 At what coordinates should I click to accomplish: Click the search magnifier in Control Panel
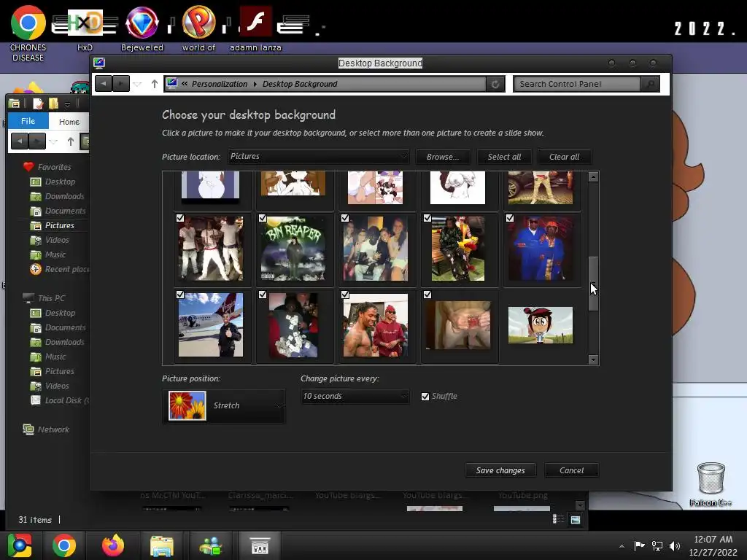click(650, 84)
